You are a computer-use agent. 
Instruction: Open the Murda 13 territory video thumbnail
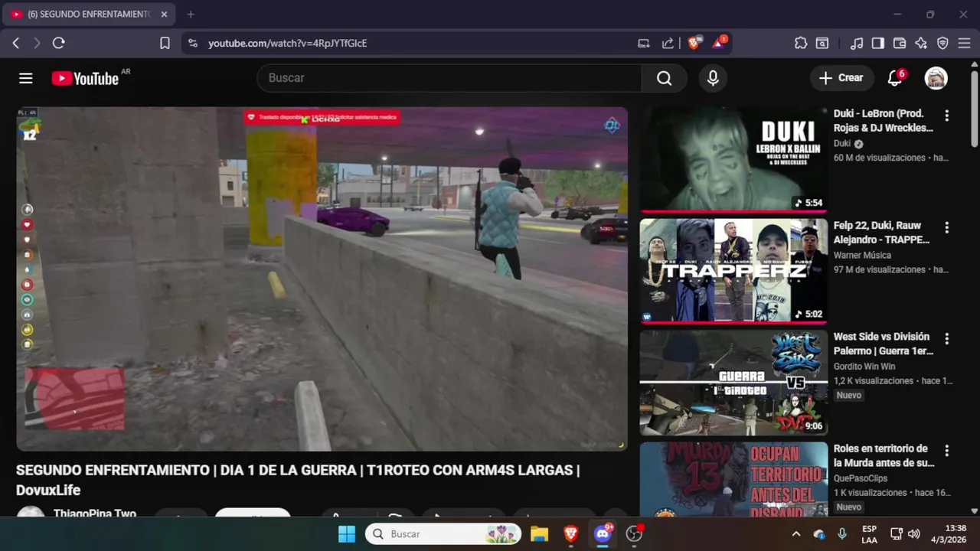(733, 480)
